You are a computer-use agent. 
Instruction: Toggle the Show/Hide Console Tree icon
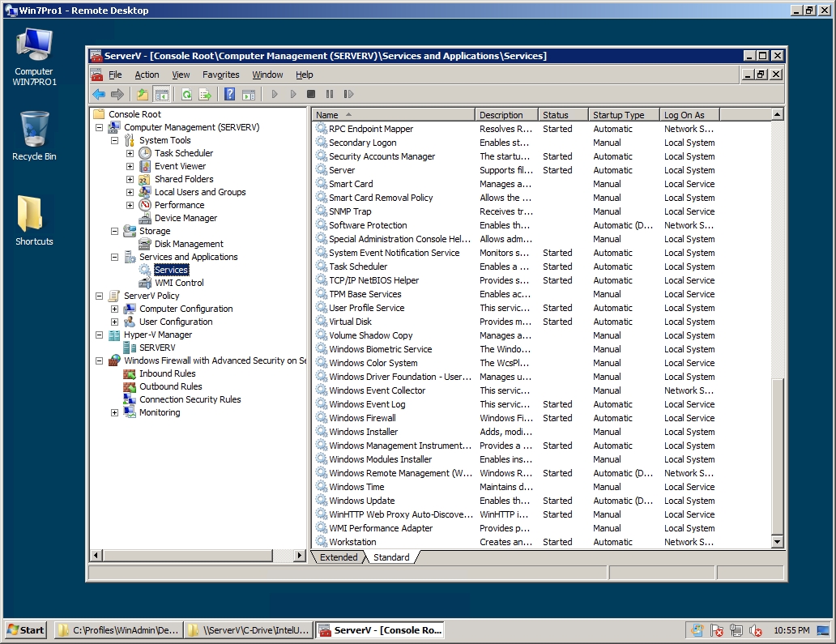(x=161, y=94)
